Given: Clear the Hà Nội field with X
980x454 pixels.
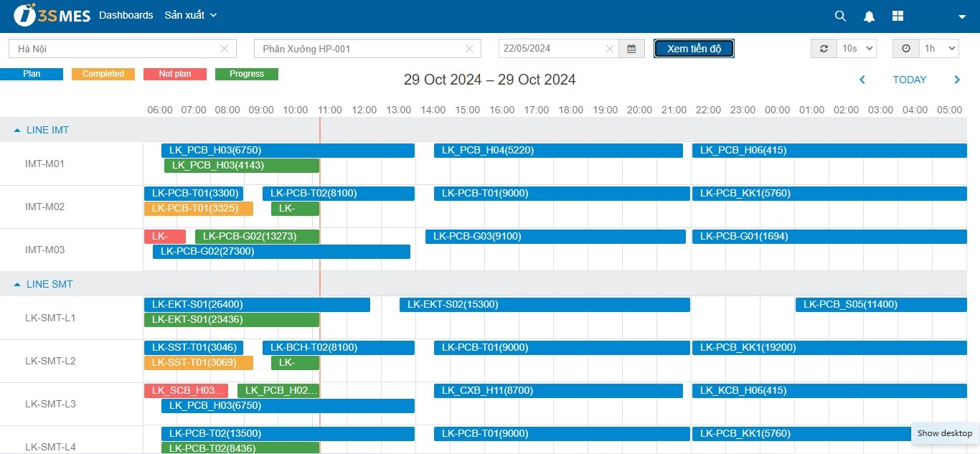Looking at the screenshot, I should click(x=224, y=49).
